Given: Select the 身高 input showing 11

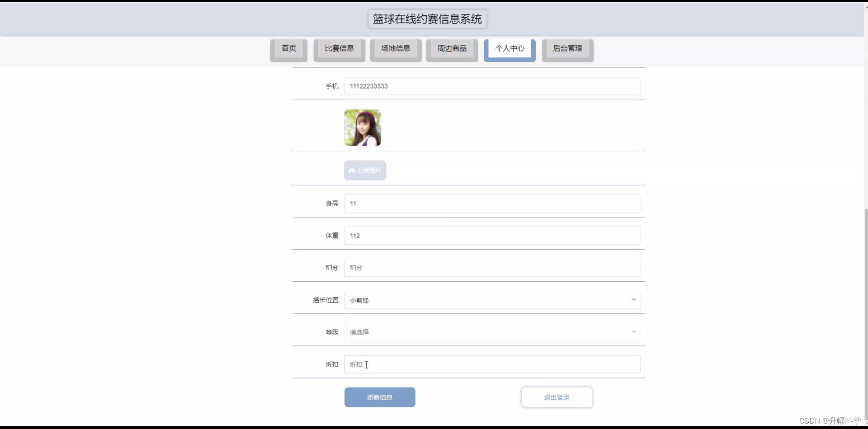Looking at the screenshot, I should [492, 203].
